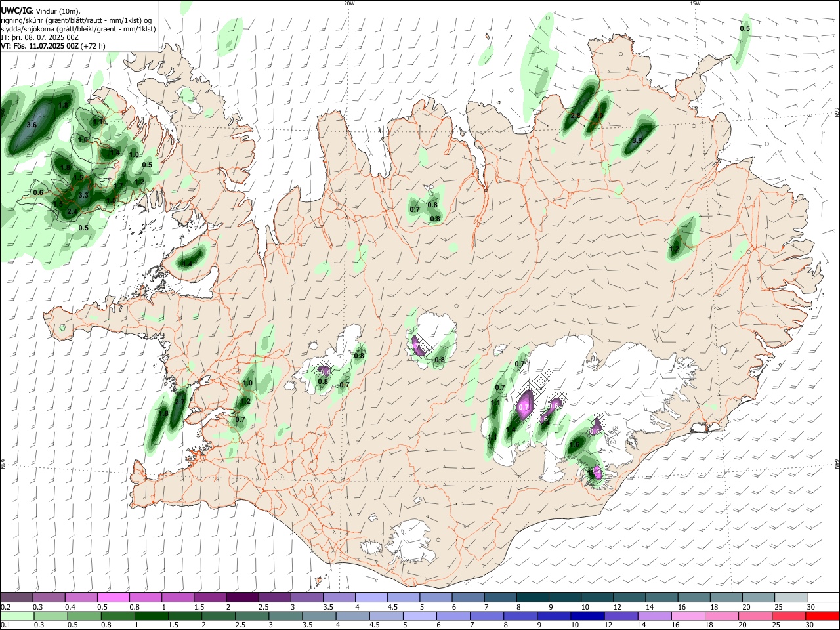
Task: Click the 3.9 precipitation value on the map
Action: [x=637, y=140]
